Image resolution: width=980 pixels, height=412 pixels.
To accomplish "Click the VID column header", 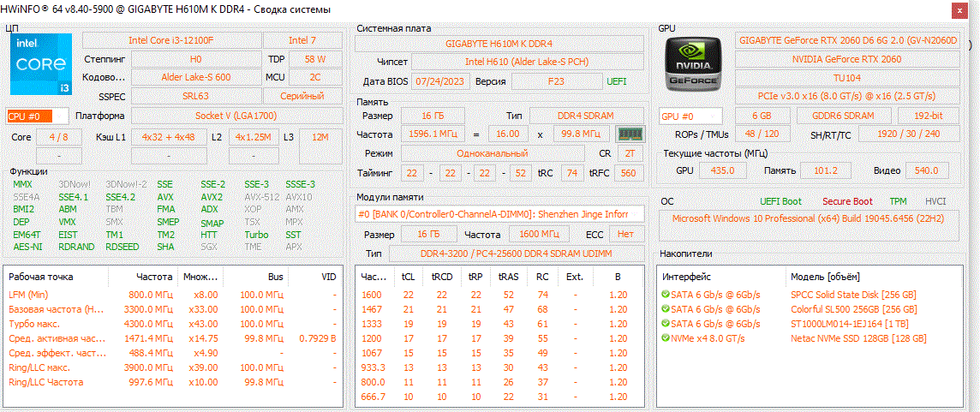I will 314,277.
